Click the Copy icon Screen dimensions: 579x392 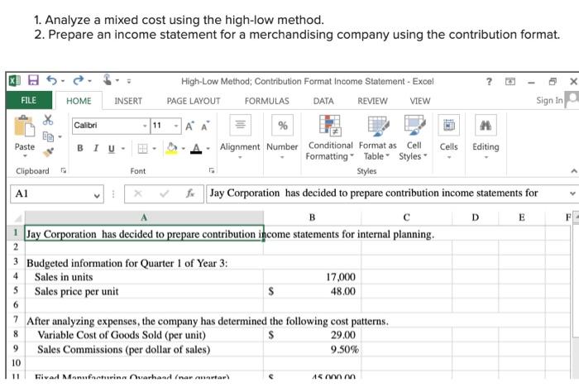tap(48, 136)
